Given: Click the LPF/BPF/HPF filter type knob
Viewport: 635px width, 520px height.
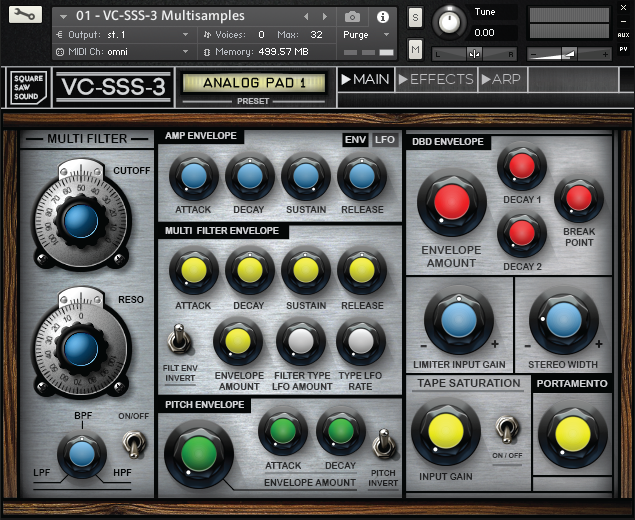Looking at the screenshot, I should 82,454.
